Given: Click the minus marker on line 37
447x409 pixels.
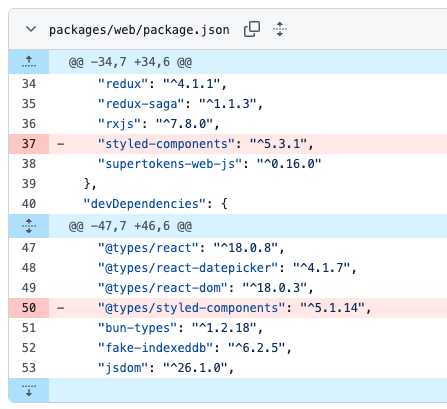Looking at the screenshot, I should pos(61,144).
